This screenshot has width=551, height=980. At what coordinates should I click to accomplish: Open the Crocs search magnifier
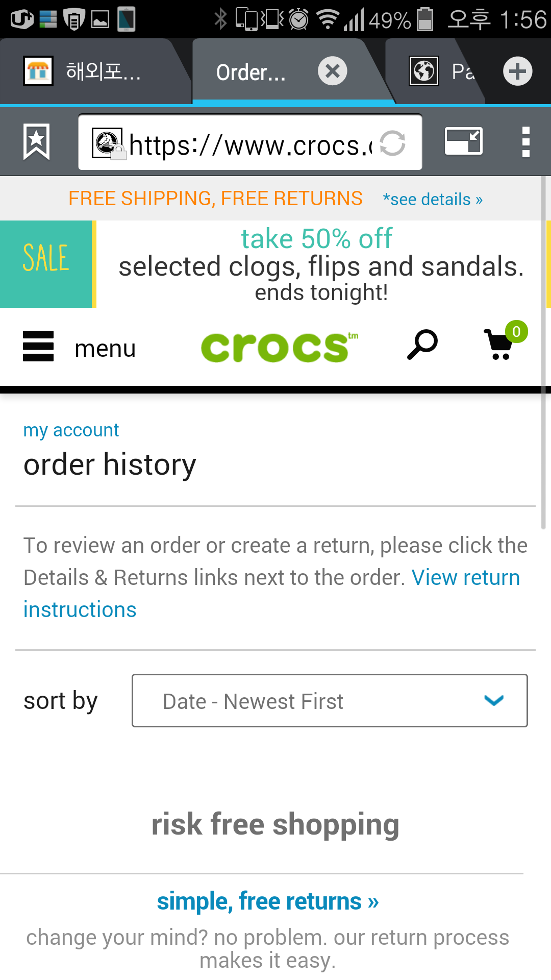pyautogui.click(x=422, y=345)
